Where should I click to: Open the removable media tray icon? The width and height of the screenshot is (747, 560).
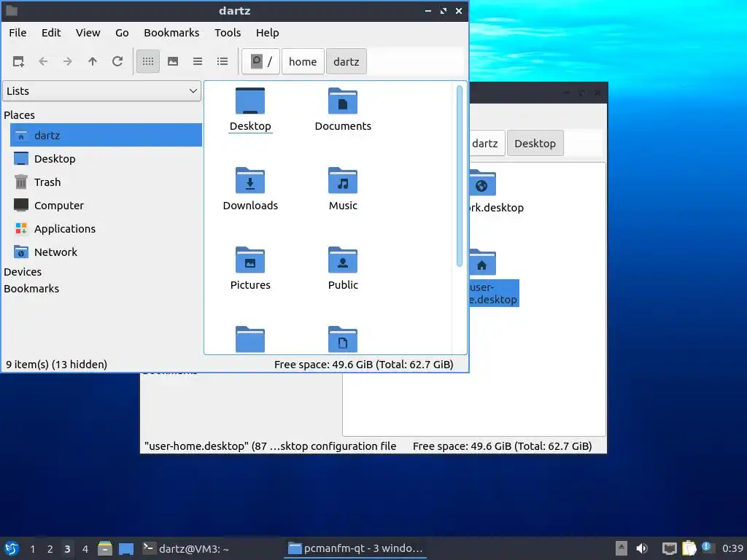pos(622,548)
